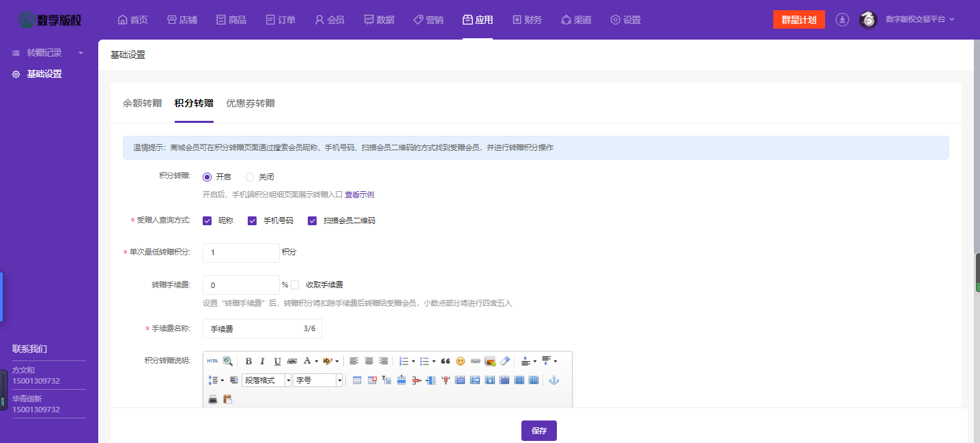Print editor content
The height and width of the screenshot is (443, 980).
click(213, 399)
